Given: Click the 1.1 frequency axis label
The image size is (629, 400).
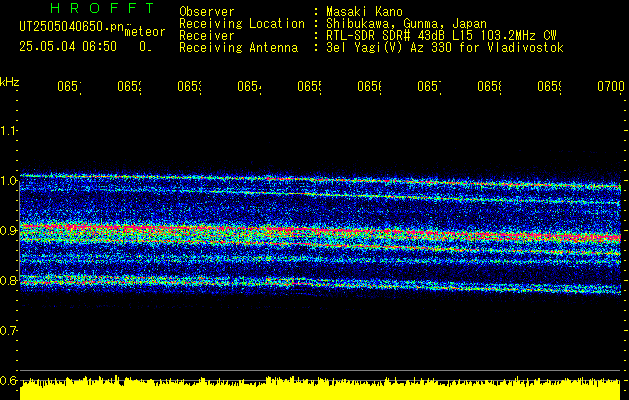Looking at the screenshot, I should click(x=8, y=130).
